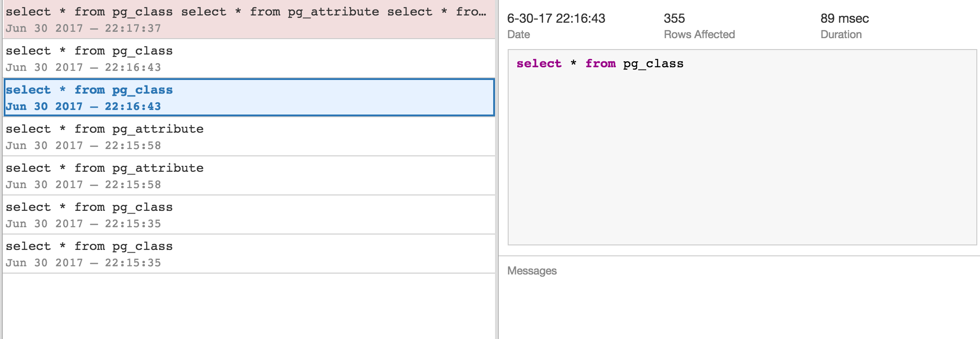Click the Date label
Viewport: 980px width, 339px height.
[x=519, y=35]
